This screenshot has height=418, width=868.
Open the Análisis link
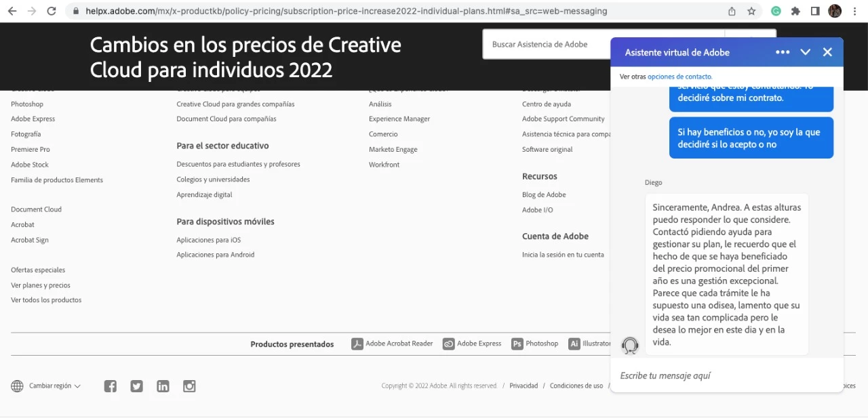click(x=380, y=104)
